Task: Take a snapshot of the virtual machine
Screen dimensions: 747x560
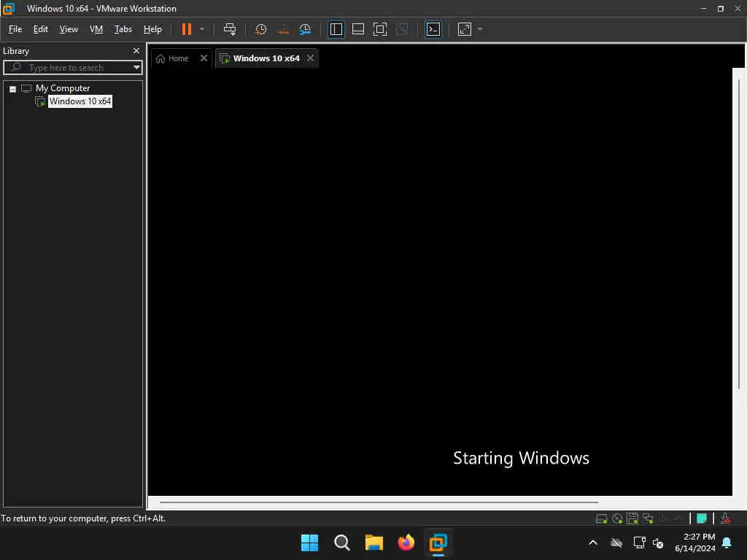Action: [x=260, y=29]
